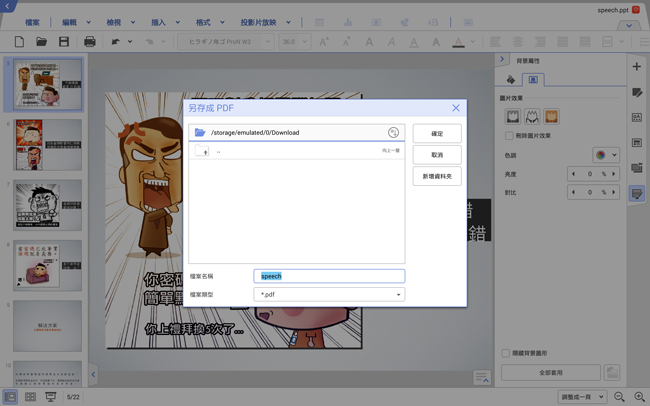Click the Decrease font size icon

point(346,41)
